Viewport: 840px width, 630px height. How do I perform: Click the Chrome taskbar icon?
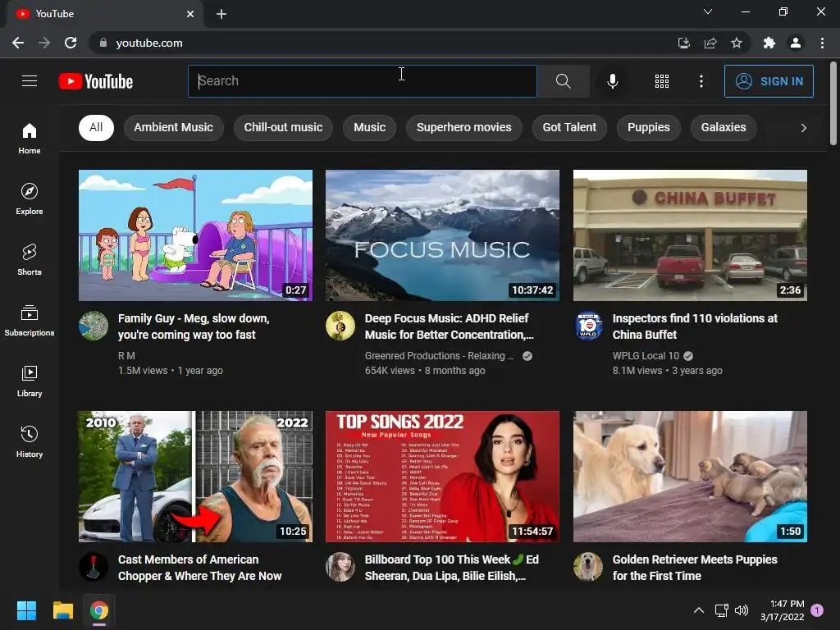click(x=98, y=610)
